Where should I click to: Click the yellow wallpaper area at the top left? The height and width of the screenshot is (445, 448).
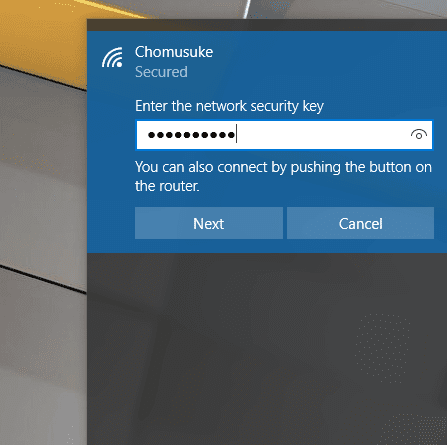(x=40, y=33)
